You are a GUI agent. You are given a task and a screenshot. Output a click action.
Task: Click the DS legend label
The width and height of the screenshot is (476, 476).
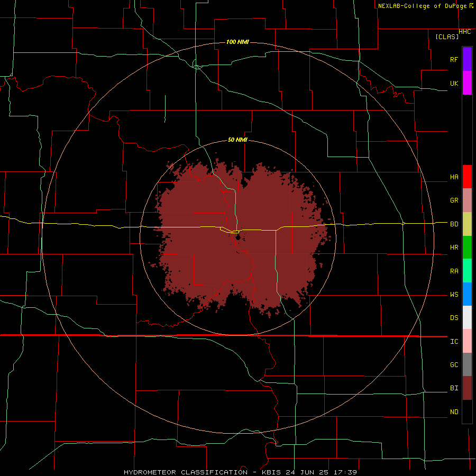(454, 318)
